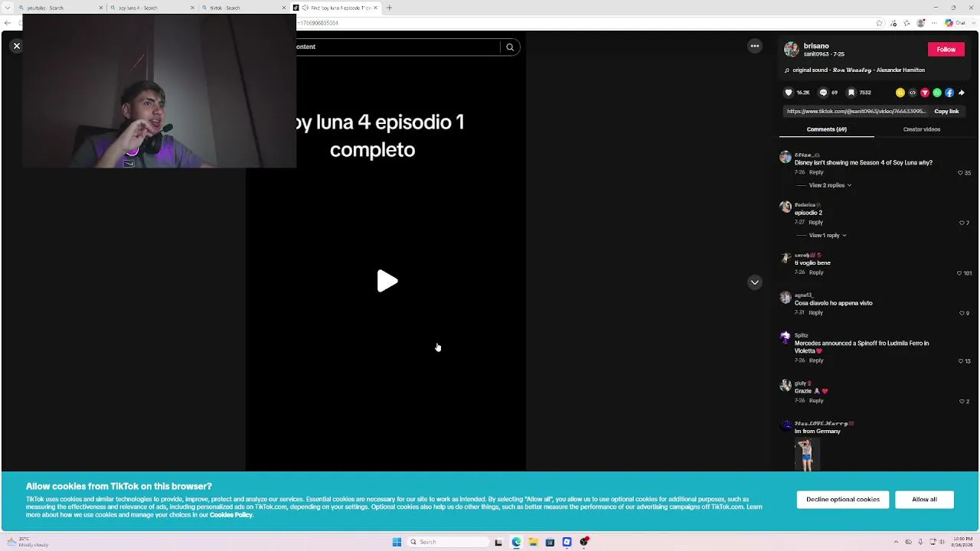This screenshot has height=551, width=980.
Task: Like the 'ti voglio bene' comment
Action: click(959, 273)
